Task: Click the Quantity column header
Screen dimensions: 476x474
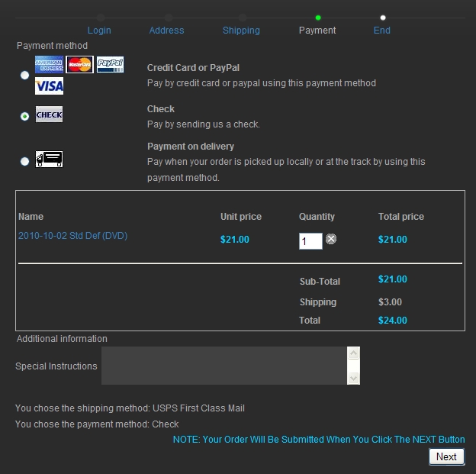Action: [317, 217]
